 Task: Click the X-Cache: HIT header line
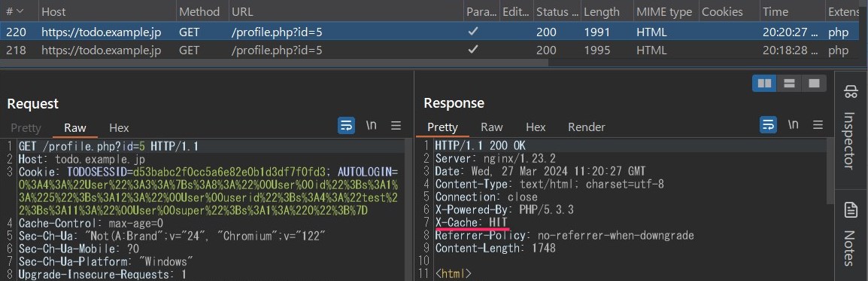471,222
